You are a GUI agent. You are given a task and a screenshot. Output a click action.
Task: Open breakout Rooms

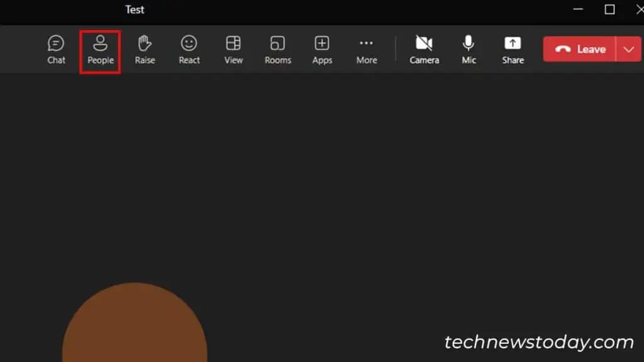click(x=277, y=49)
